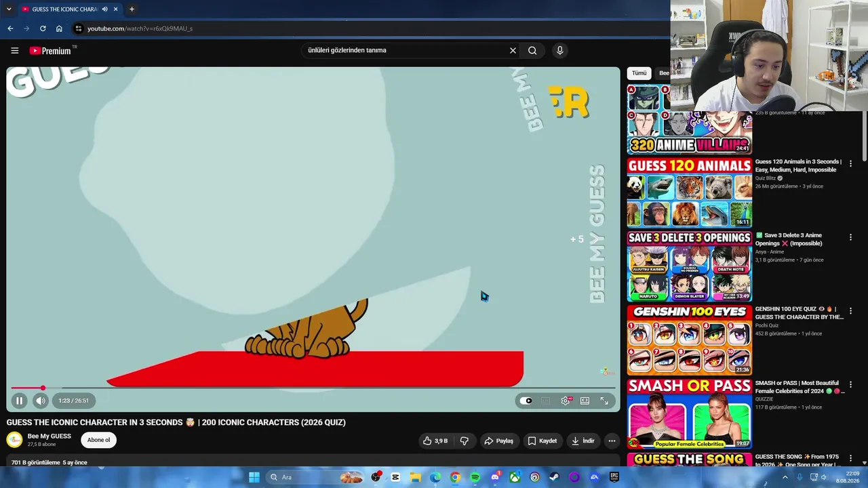Close the GUESS THE ICONIC browser tab

(116, 9)
